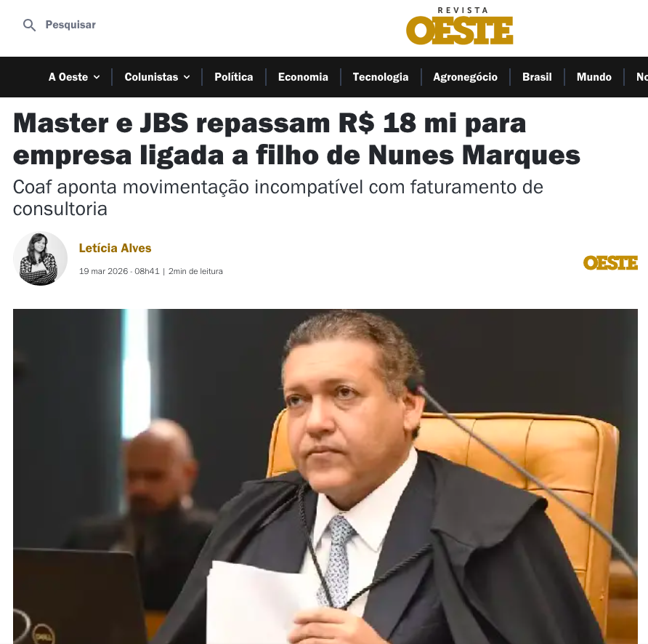
Task: Click the search magnifier icon
Action: (29, 25)
